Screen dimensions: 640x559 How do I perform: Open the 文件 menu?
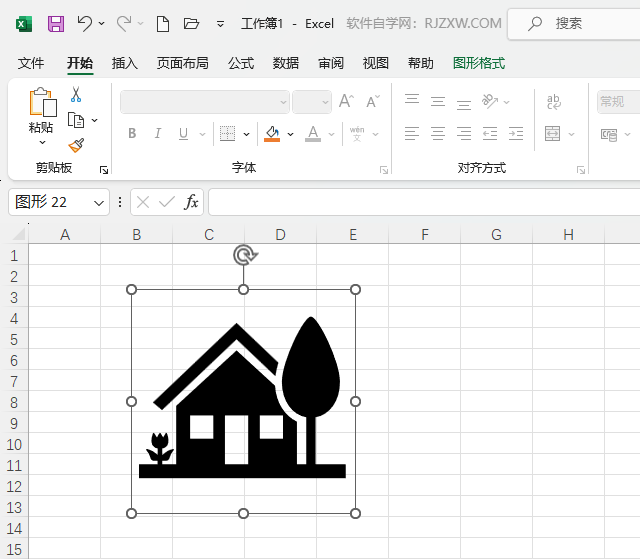pyautogui.click(x=31, y=63)
